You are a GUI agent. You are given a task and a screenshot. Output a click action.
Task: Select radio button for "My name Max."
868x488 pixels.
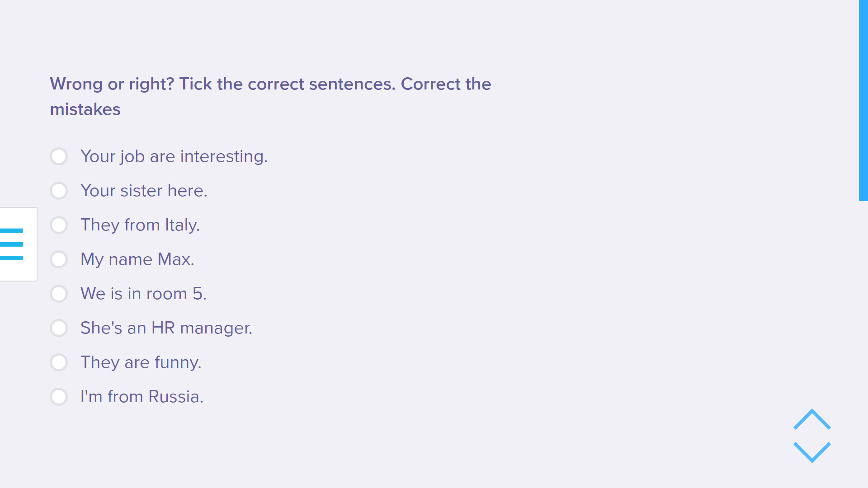(x=59, y=259)
